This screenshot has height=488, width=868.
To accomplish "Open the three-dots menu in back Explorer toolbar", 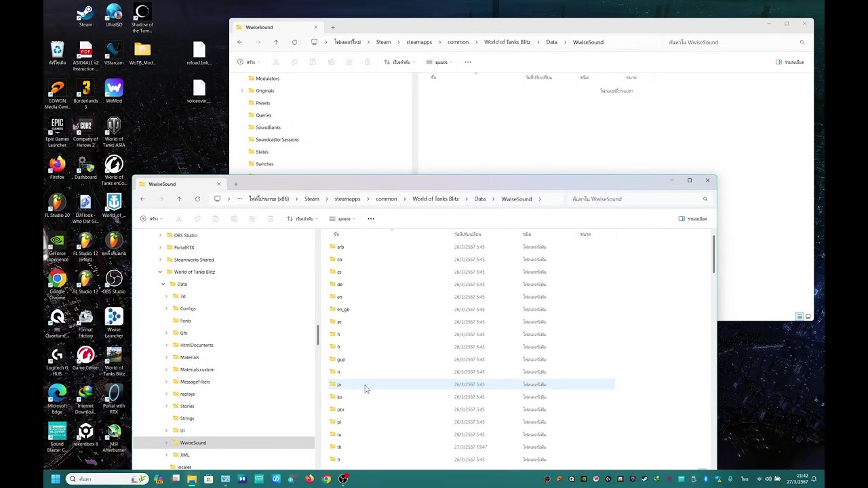I will click(x=468, y=62).
